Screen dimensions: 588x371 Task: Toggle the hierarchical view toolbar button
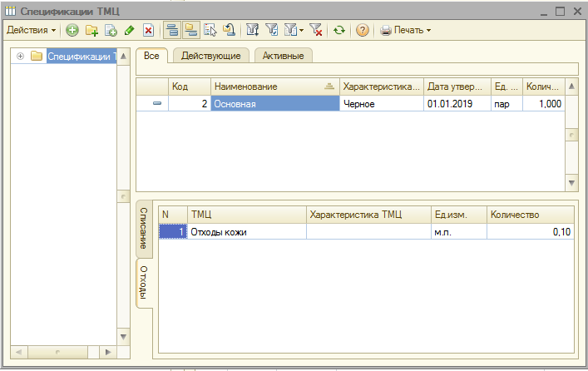click(x=172, y=30)
